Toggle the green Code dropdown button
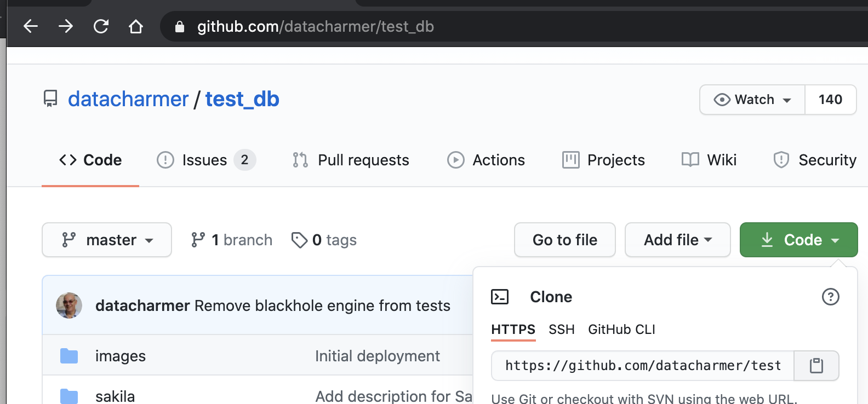 [x=799, y=240]
